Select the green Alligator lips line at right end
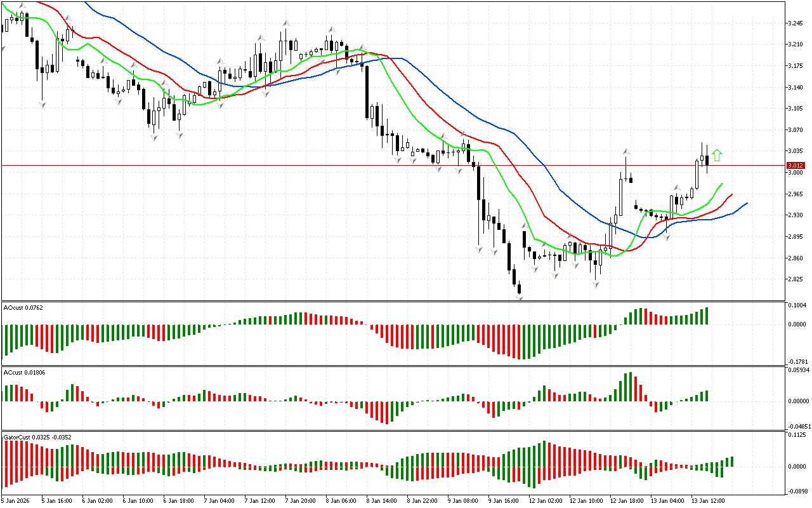This screenshot has height=508, width=812. point(720,184)
